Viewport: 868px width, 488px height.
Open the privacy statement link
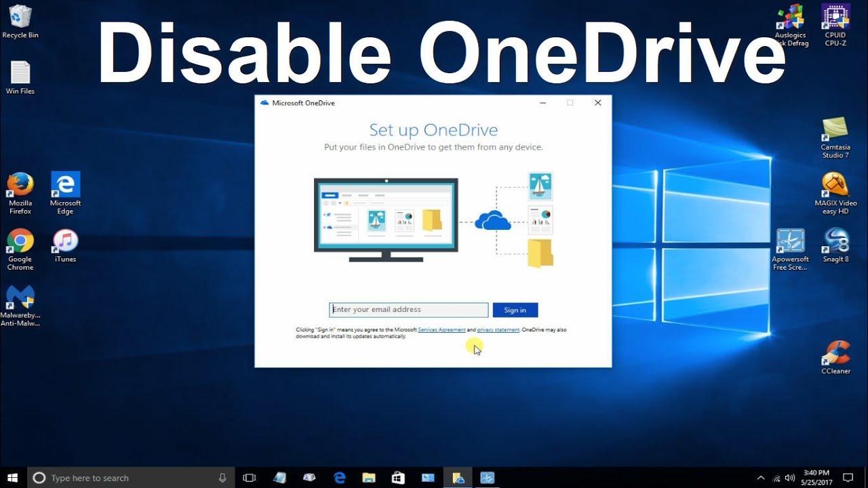(498, 330)
